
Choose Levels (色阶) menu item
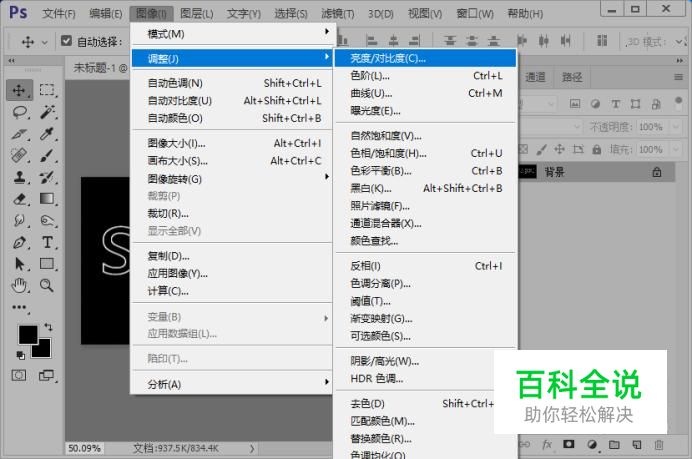pyautogui.click(x=425, y=76)
